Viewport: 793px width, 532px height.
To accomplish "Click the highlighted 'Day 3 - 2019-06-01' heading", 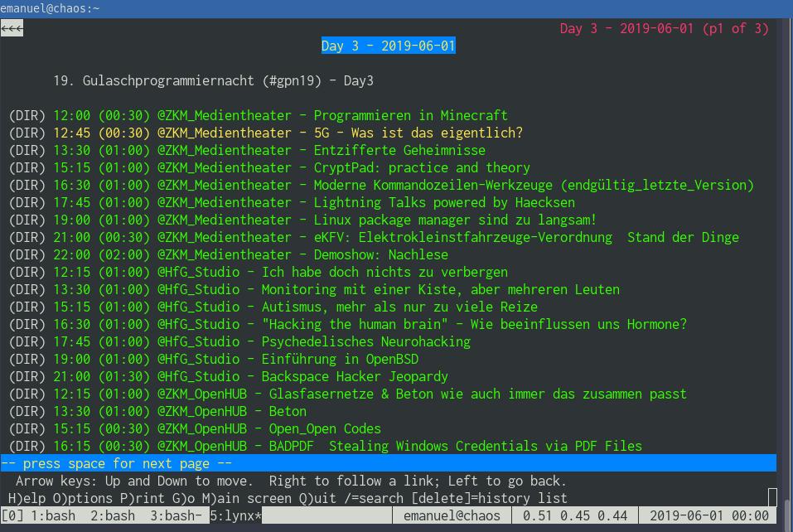I will pyautogui.click(x=389, y=46).
